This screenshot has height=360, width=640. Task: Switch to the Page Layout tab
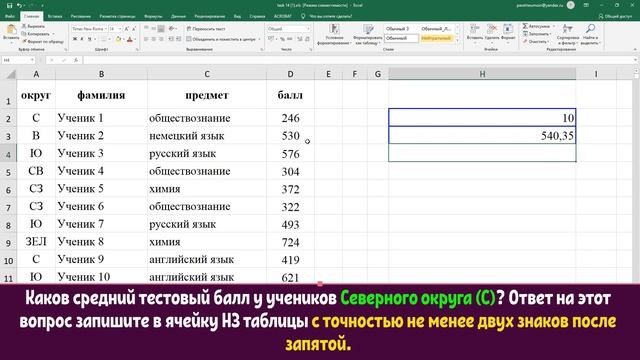tap(117, 16)
